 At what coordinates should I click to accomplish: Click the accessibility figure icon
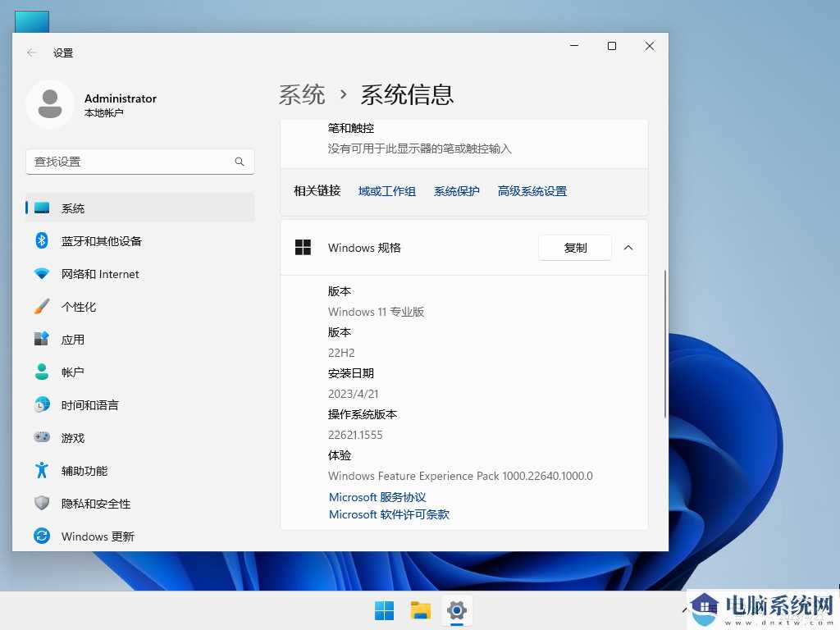pyautogui.click(x=42, y=470)
